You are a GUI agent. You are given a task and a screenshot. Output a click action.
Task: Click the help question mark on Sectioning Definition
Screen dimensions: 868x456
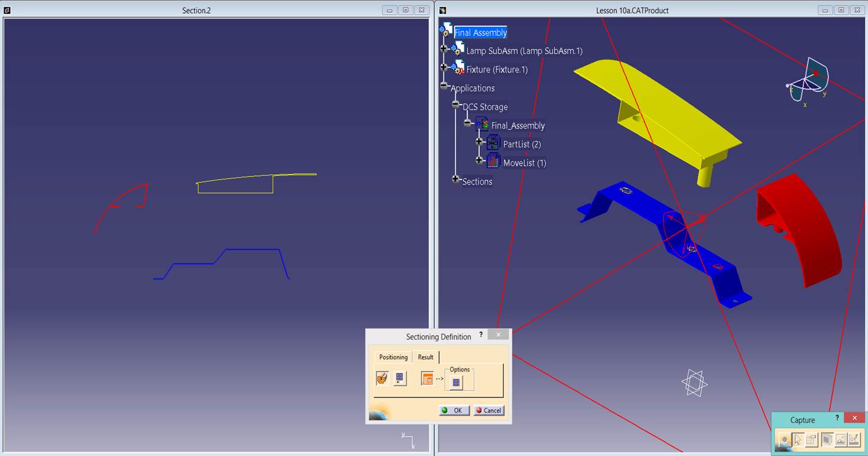[480, 335]
